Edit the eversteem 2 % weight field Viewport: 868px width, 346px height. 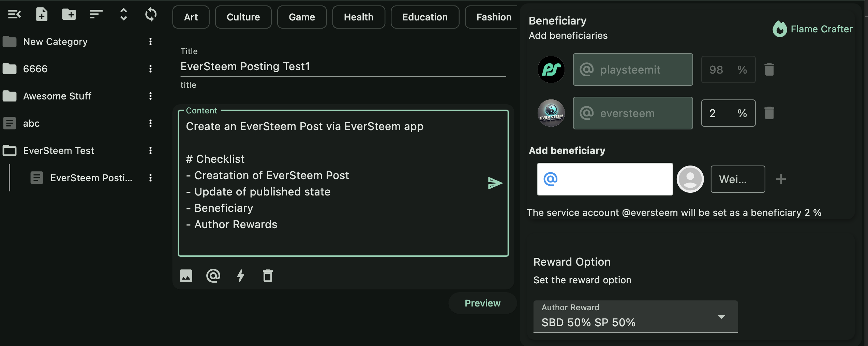tap(728, 113)
